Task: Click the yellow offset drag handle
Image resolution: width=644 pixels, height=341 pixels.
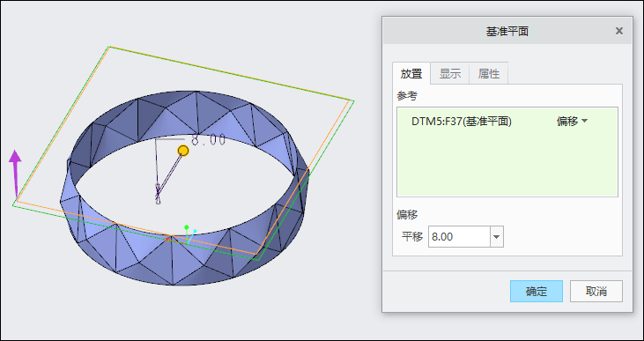Action: point(183,151)
